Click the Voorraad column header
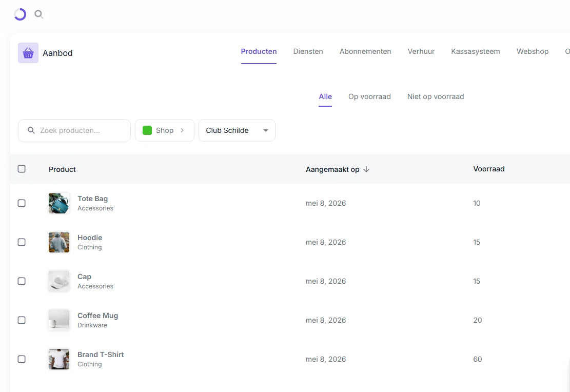570x392 pixels. (488, 169)
